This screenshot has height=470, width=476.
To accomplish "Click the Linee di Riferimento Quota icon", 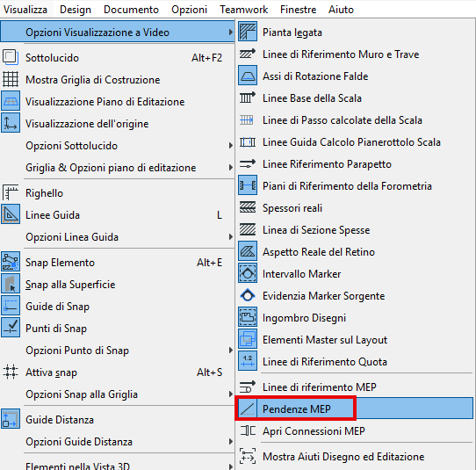I will pos(248,361).
